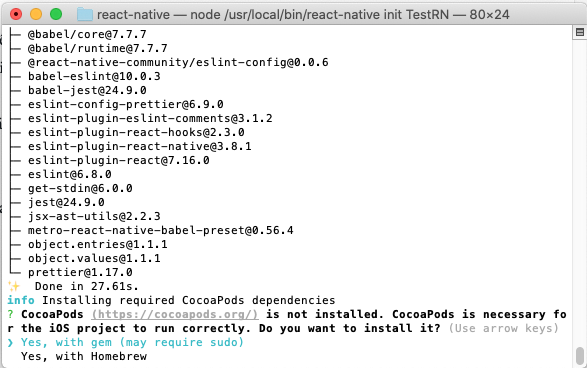This screenshot has height=368, width=587.
Task: Click metro-react-native-babel-preset@0.56.4 entry
Action: click(x=161, y=230)
